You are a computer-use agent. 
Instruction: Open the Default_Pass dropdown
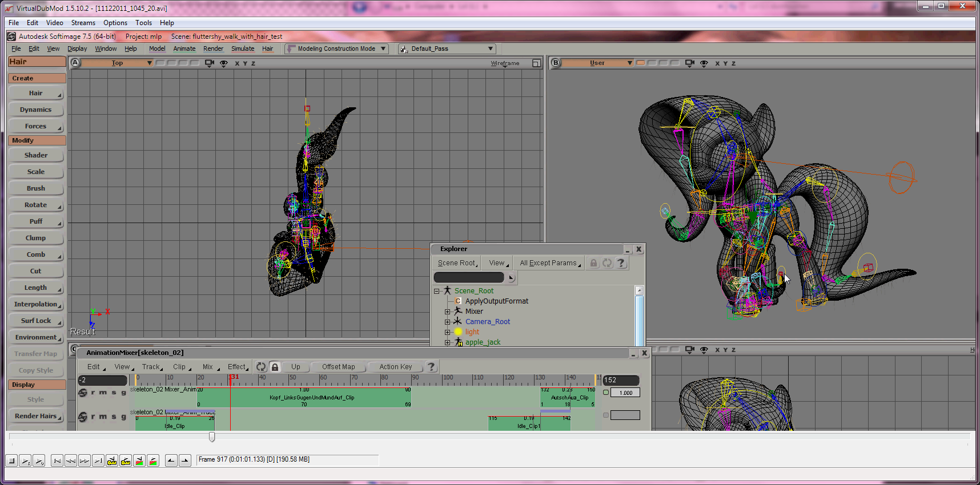pos(447,49)
